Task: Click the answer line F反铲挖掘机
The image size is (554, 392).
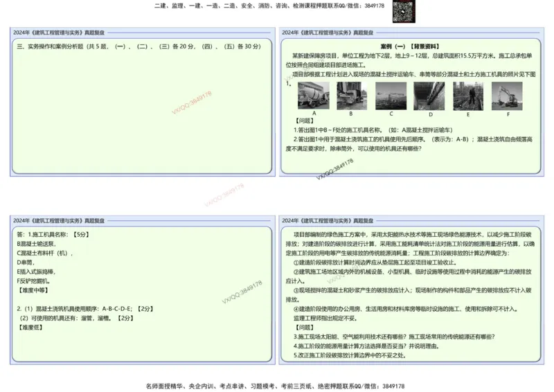Action: pyautogui.click(x=33, y=281)
